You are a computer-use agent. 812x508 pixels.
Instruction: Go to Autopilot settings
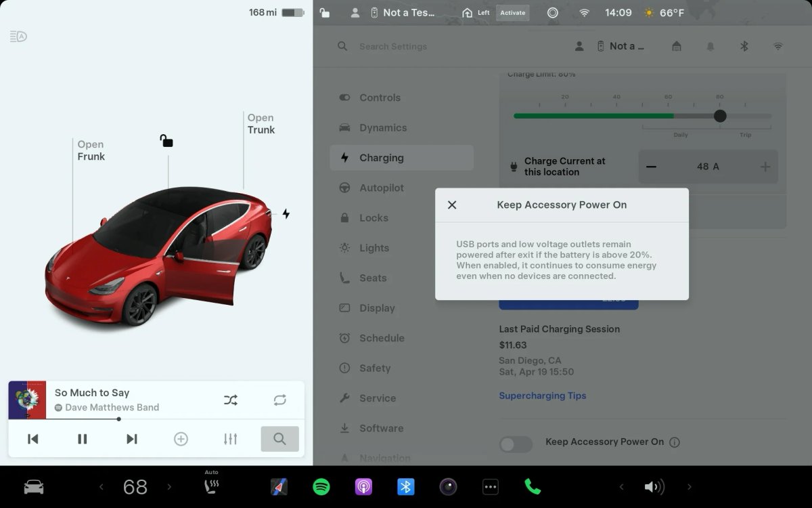coord(402,188)
